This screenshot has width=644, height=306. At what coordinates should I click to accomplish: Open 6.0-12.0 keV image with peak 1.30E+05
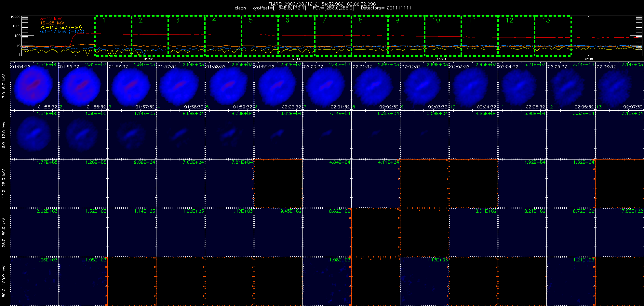(83, 135)
